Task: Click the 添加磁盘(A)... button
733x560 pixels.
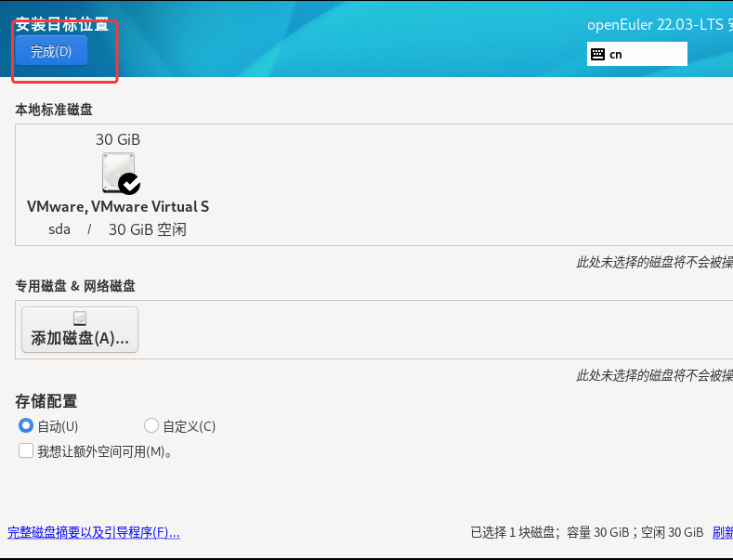Action: coord(80,330)
